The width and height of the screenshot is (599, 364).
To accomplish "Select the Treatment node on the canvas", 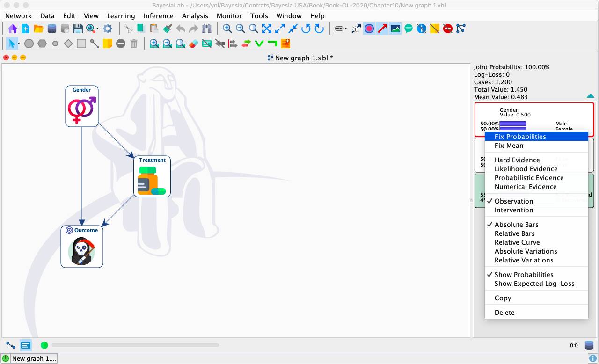I will click(152, 176).
